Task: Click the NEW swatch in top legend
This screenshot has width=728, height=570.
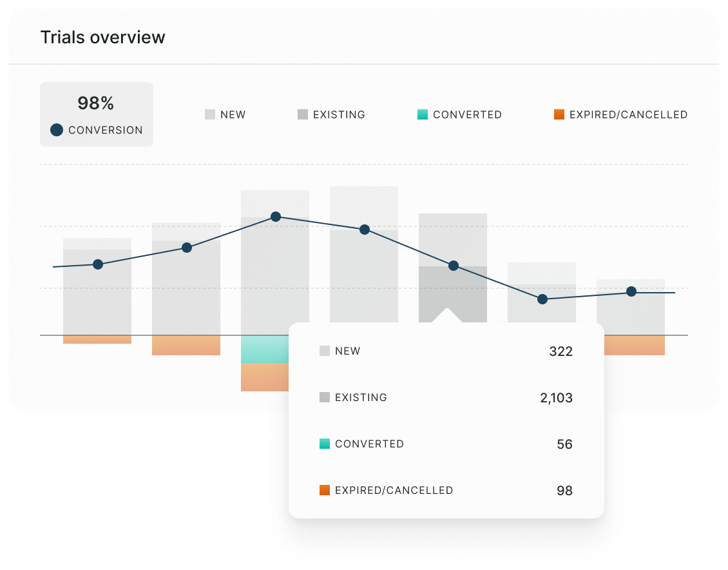Action: pyautogui.click(x=210, y=115)
